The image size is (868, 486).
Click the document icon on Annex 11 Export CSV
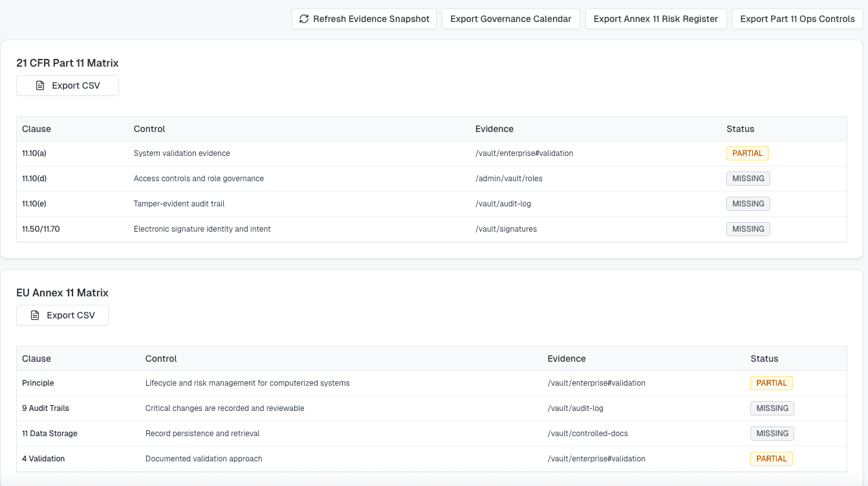coord(35,315)
